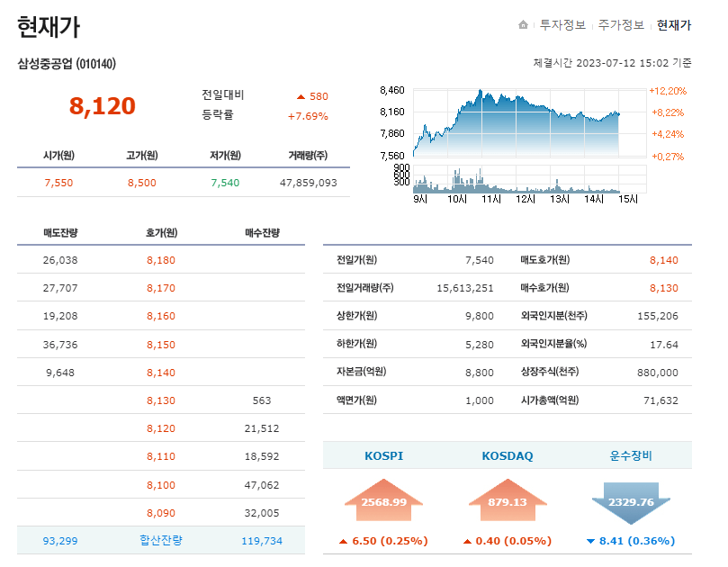Click the 합산잔량 total label
Viewport: 728px width, 567px height.
pyautogui.click(x=161, y=540)
